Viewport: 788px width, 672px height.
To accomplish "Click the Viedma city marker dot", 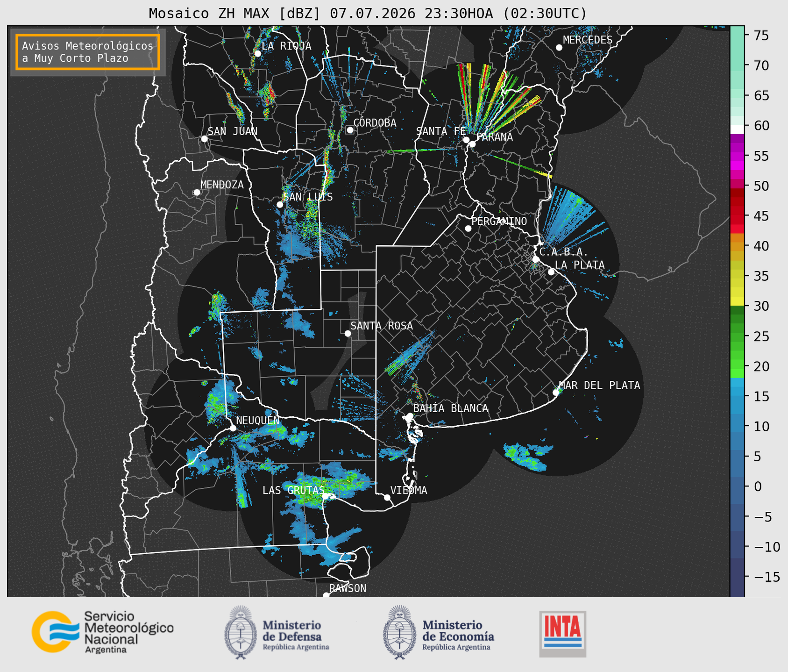I will pos(387,497).
